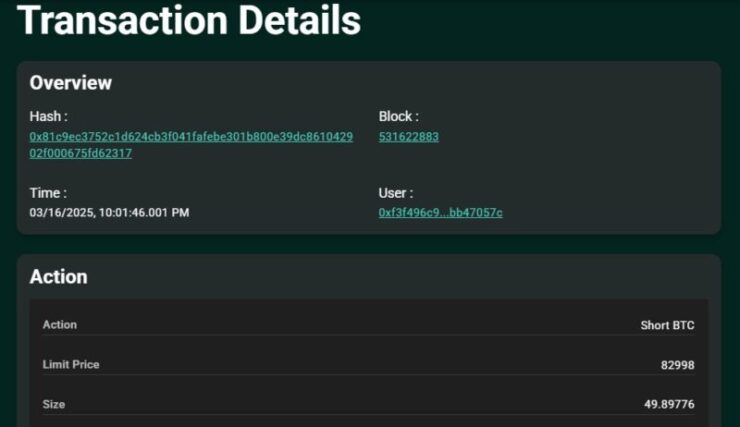The height and width of the screenshot is (427, 740).
Task: Click the dark green page background
Action: pyautogui.click(x=566, y=28)
